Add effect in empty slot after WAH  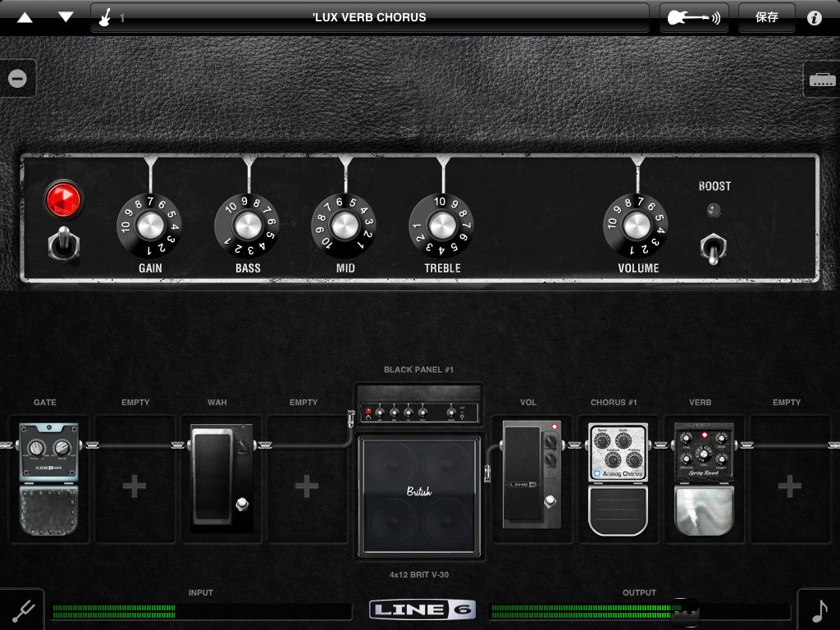(x=307, y=486)
